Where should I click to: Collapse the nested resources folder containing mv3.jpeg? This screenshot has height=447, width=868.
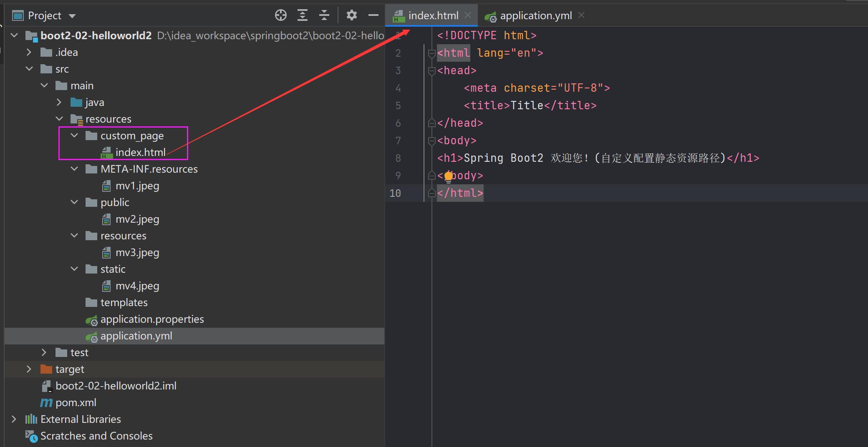[74, 236]
